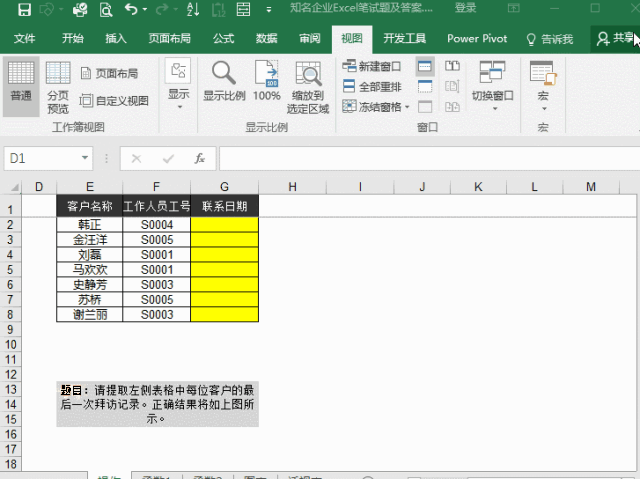
Task: Click the select all corner triangle
Action: (15, 187)
